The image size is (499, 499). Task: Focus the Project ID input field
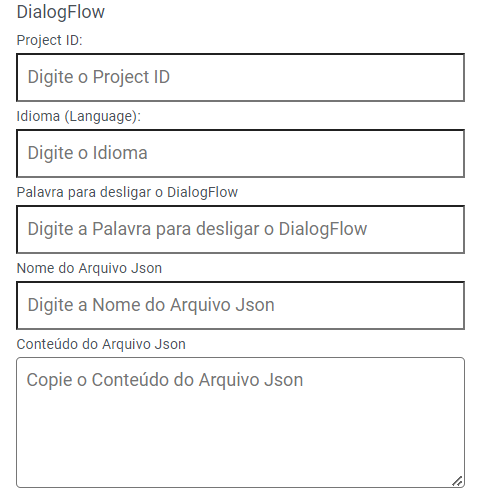pyautogui.click(x=240, y=77)
